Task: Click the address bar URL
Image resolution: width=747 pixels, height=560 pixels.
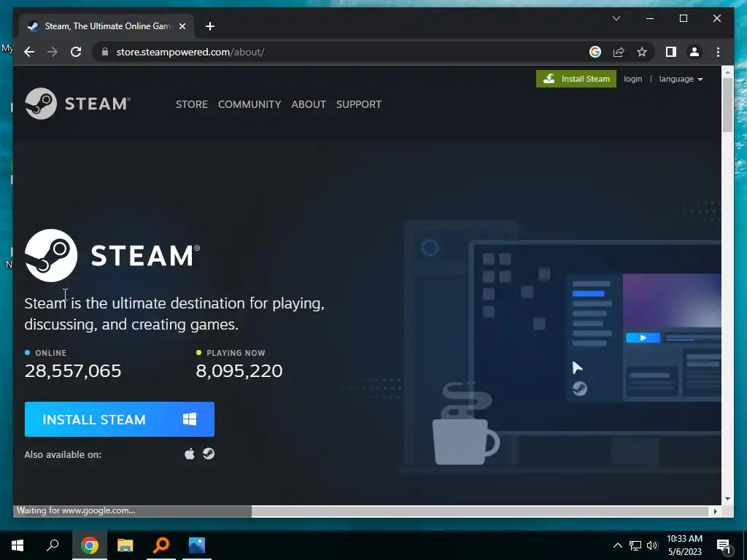Action: (x=190, y=52)
